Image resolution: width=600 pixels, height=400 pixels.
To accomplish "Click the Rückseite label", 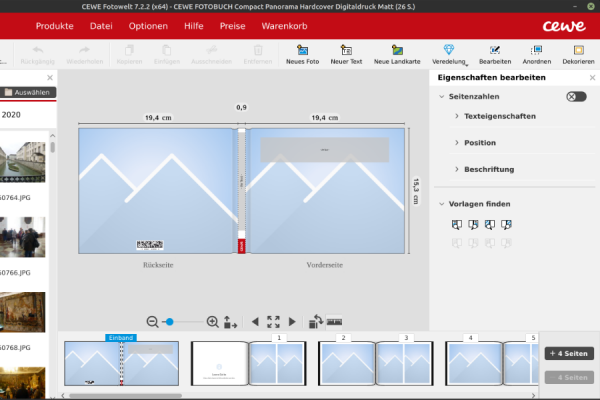I will (158, 265).
